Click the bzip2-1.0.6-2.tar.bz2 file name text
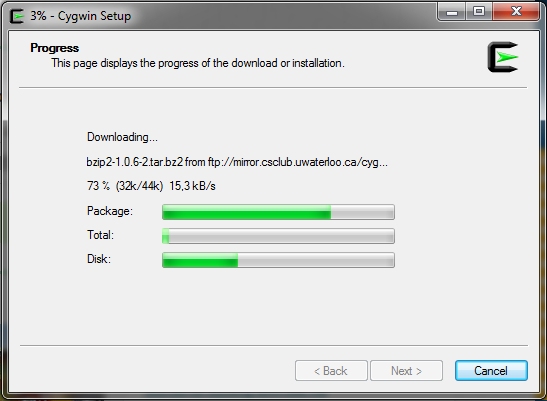 pos(135,162)
